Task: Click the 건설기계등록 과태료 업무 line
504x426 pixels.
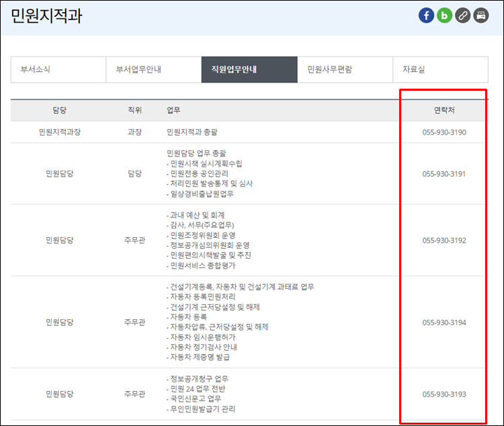Action: [241, 287]
